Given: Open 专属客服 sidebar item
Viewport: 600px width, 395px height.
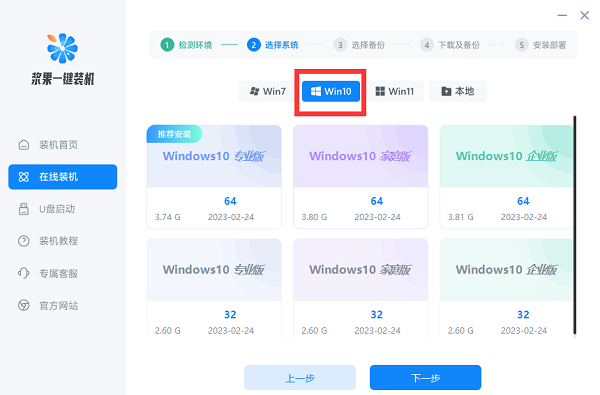Looking at the screenshot, I should coord(63,273).
